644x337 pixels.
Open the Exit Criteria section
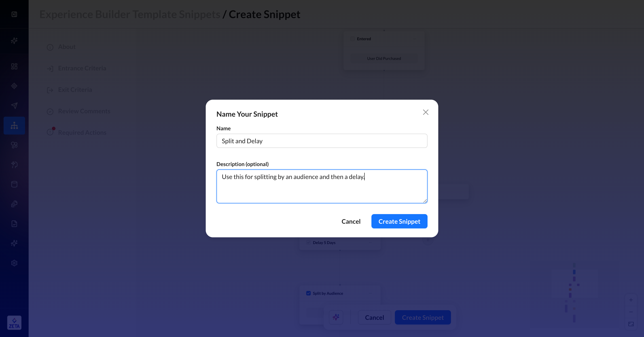click(x=75, y=90)
